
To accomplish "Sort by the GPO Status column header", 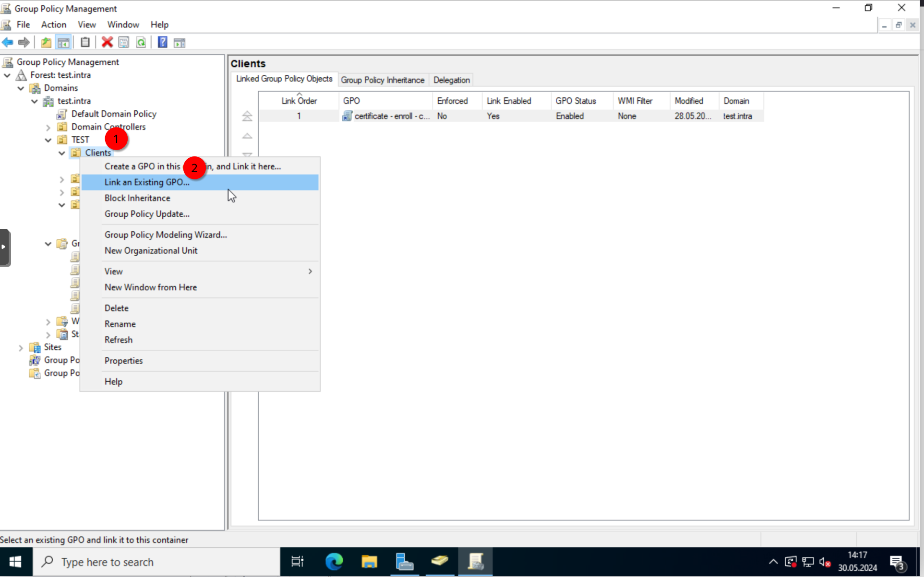I will (582, 101).
